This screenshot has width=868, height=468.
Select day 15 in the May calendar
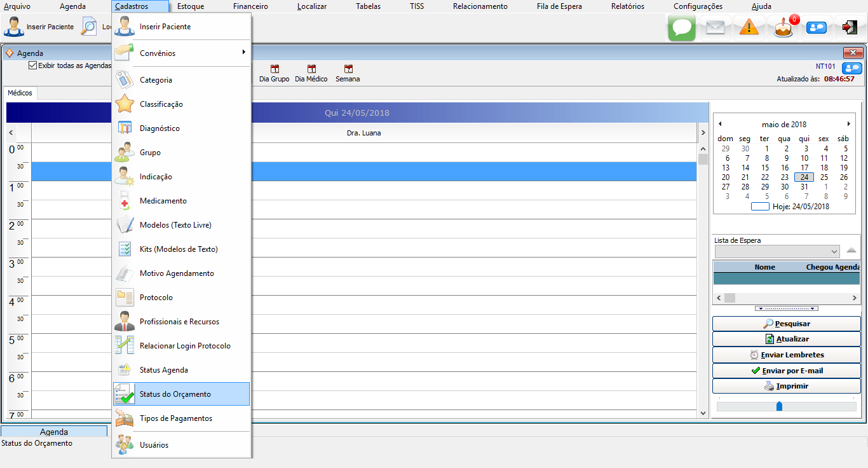(x=764, y=168)
